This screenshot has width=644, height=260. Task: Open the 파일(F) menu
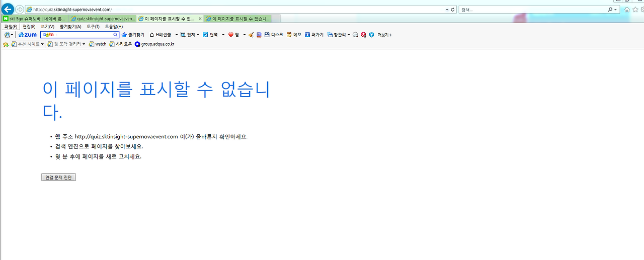tap(11, 27)
